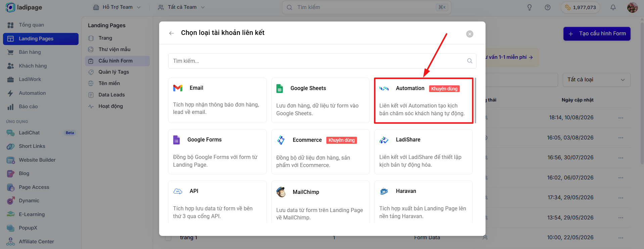Click the MailChimp monkey icon
644x249 pixels.
(281, 192)
